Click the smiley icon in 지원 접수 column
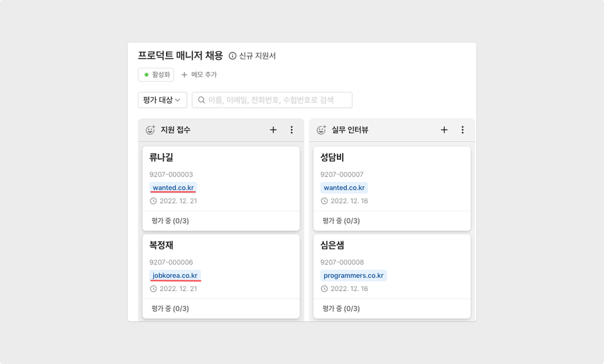The height and width of the screenshot is (364, 604). tap(150, 130)
